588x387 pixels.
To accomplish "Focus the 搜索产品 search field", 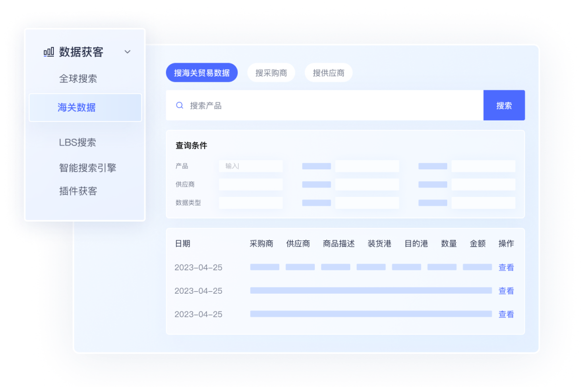I will point(325,105).
